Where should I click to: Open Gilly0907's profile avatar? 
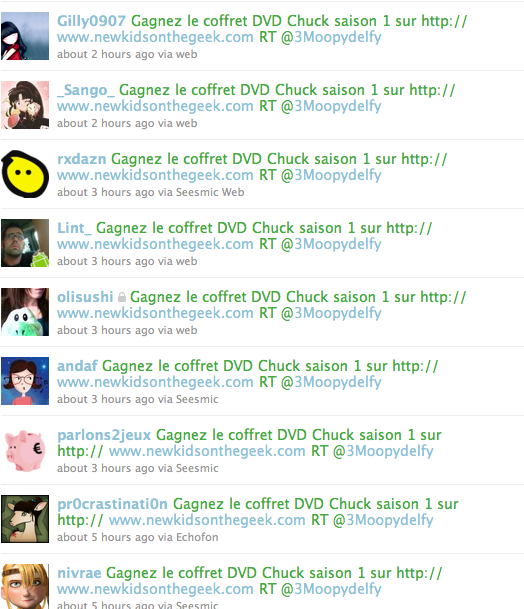[25, 36]
